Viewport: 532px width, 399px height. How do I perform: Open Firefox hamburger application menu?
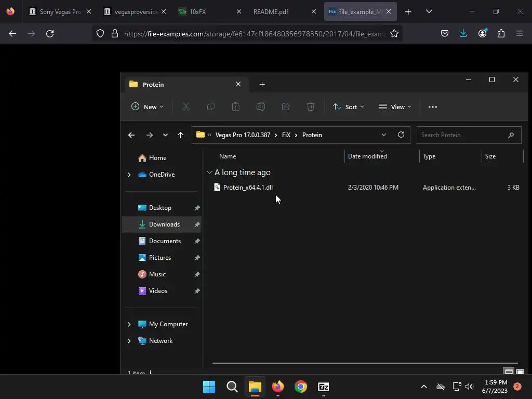point(520,33)
